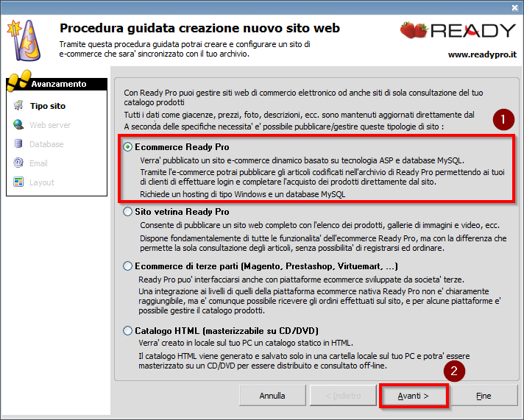
Task: Click the Email at-sign icon
Action: [x=18, y=163]
